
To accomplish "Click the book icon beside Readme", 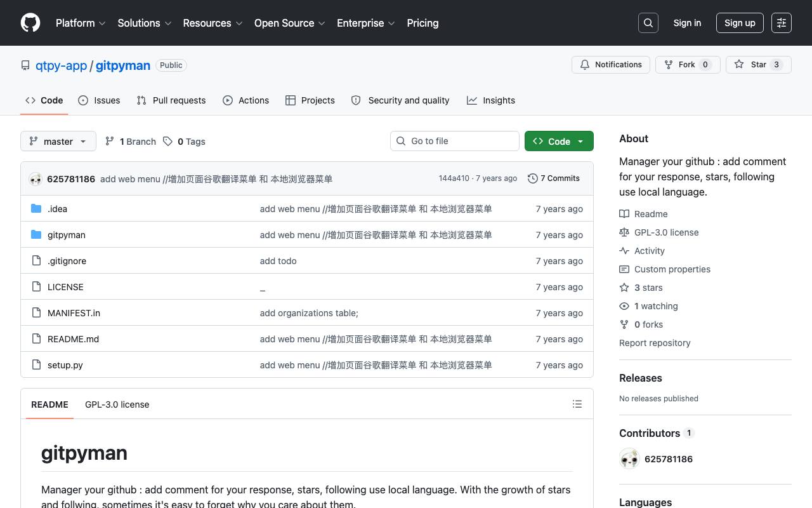I will 624,214.
